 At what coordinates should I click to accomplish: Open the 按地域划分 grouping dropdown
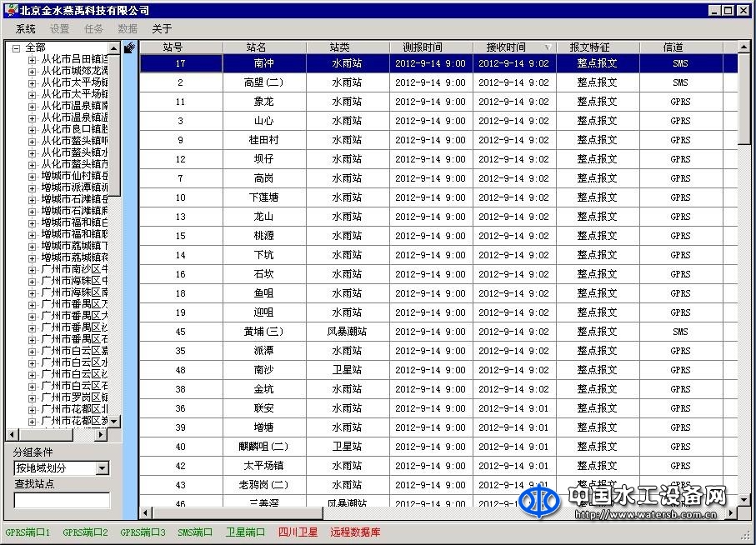pyautogui.click(x=102, y=468)
